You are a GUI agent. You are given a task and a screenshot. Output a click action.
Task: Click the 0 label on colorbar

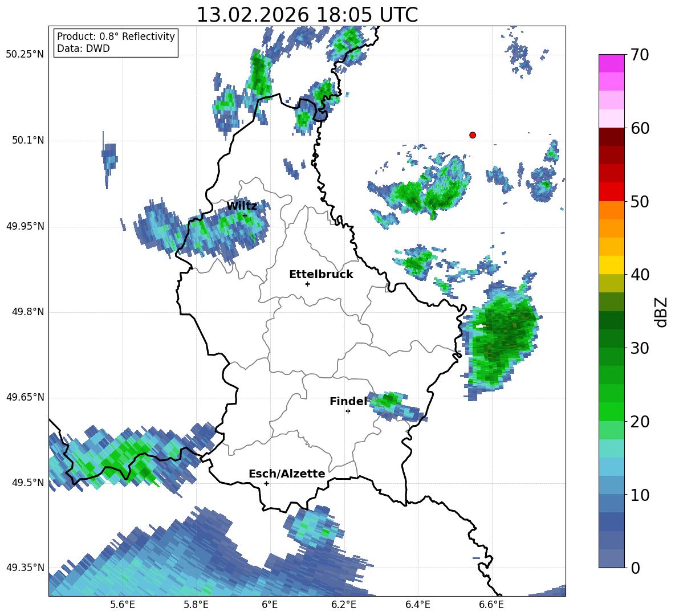pyautogui.click(x=635, y=568)
